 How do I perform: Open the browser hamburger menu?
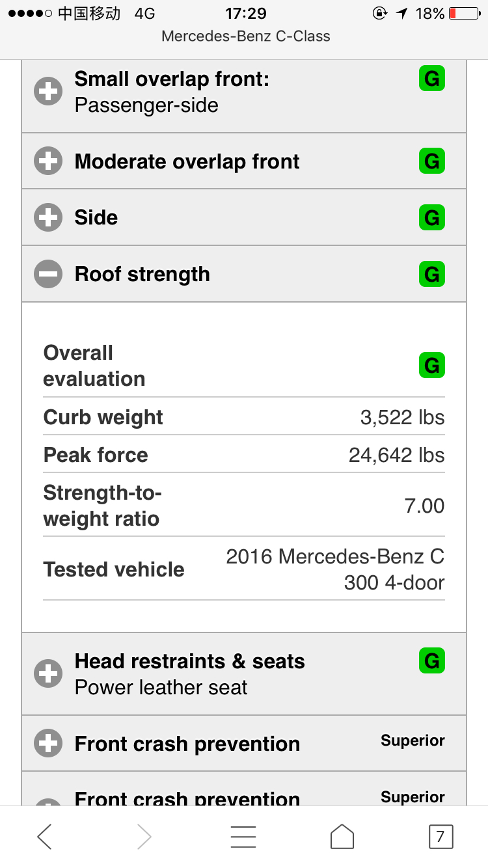(243, 836)
